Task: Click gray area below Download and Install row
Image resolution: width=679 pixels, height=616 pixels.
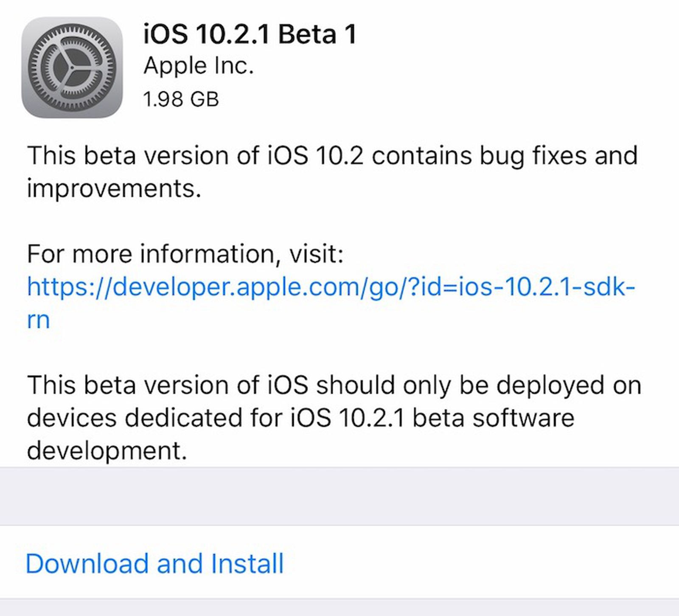Action: [339, 608]
